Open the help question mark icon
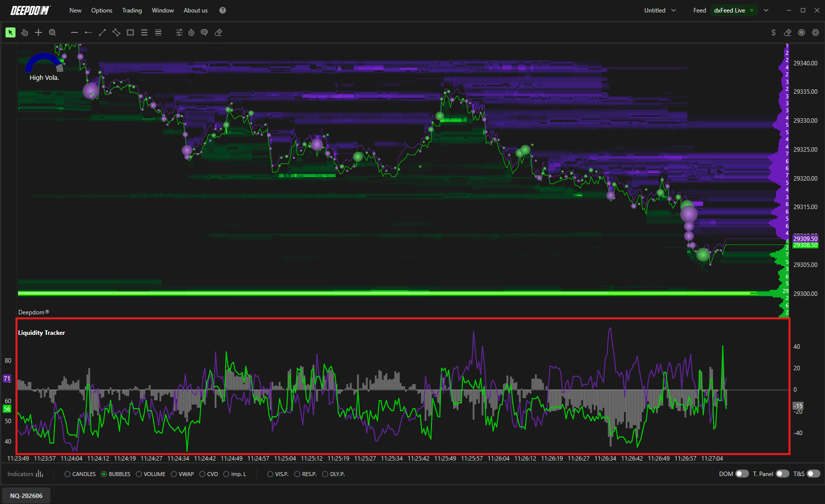The height and width of the screenshot is (504, 825). pyautogui.click(x=223, y=10)
